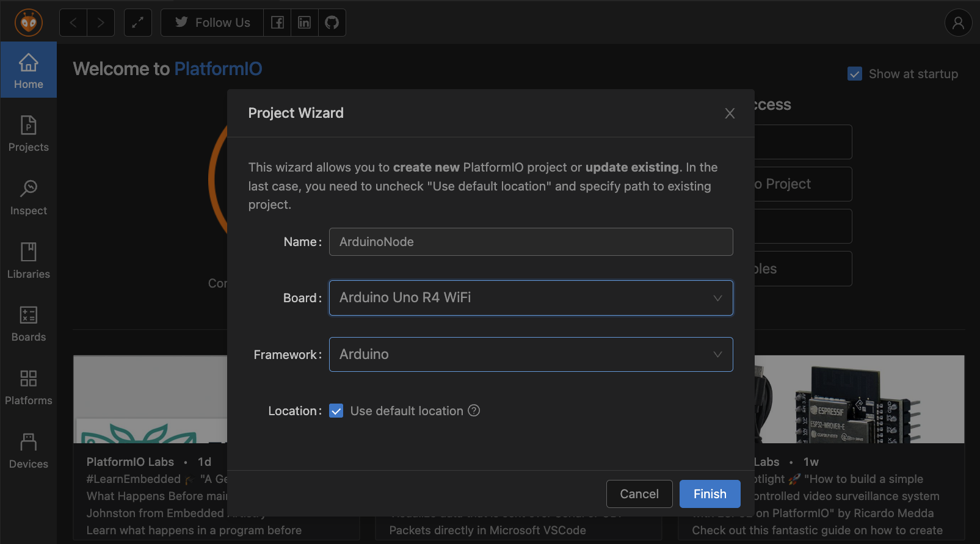Expand the Board dropdown showing Arduino Uno R4 WiFi

click(531, 298)
